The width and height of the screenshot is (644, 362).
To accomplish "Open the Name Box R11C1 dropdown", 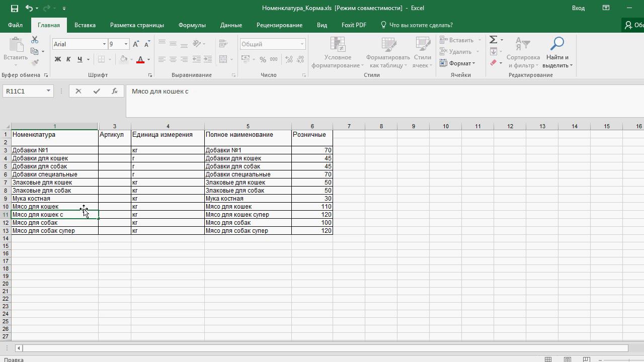I will tap(48, 91).
